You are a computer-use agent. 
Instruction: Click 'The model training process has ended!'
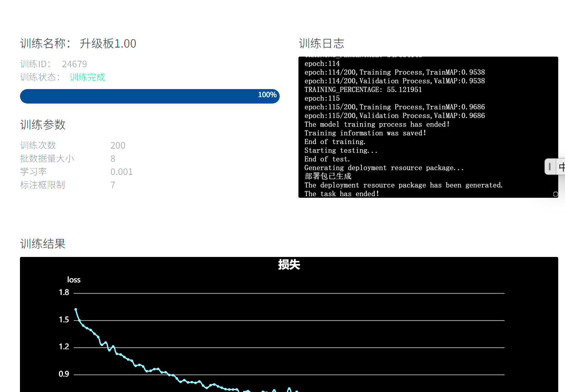[x=377, y=124]
